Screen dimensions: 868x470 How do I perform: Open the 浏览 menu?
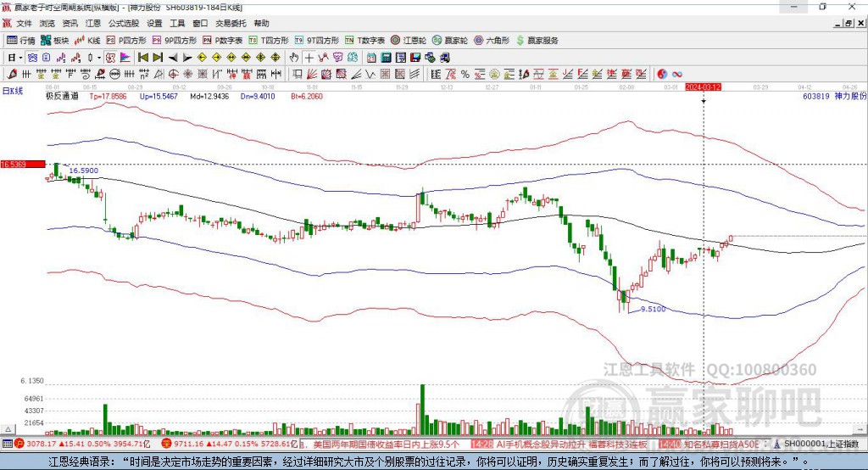pyautogui.click(x=47, y=23)
